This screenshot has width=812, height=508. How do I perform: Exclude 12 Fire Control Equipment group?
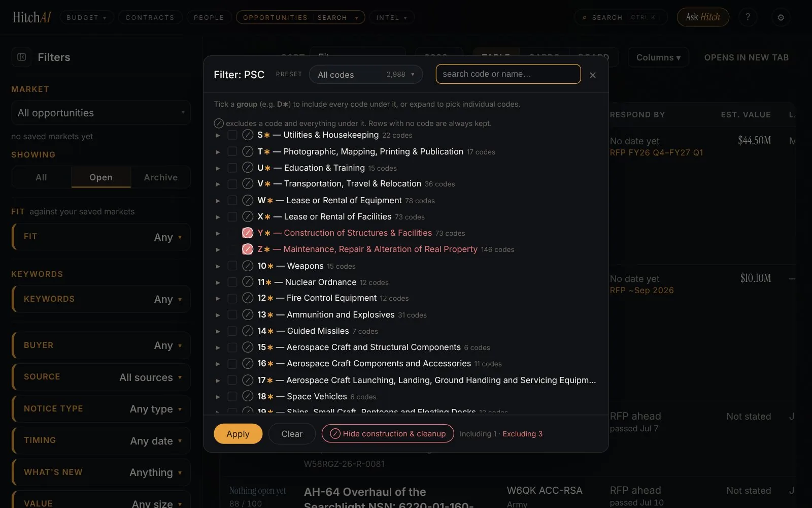pos(248,298)
